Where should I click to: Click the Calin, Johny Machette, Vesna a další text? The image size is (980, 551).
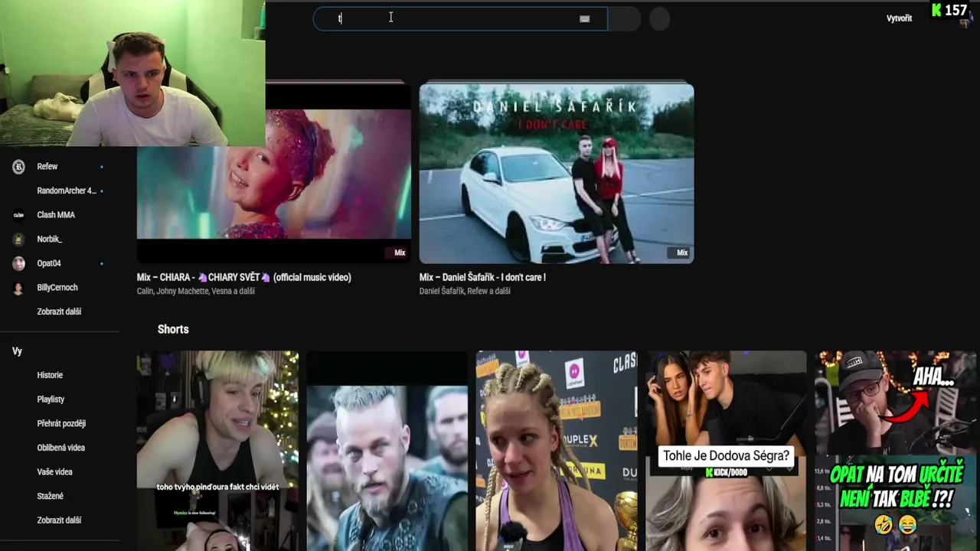coord(196,291)
